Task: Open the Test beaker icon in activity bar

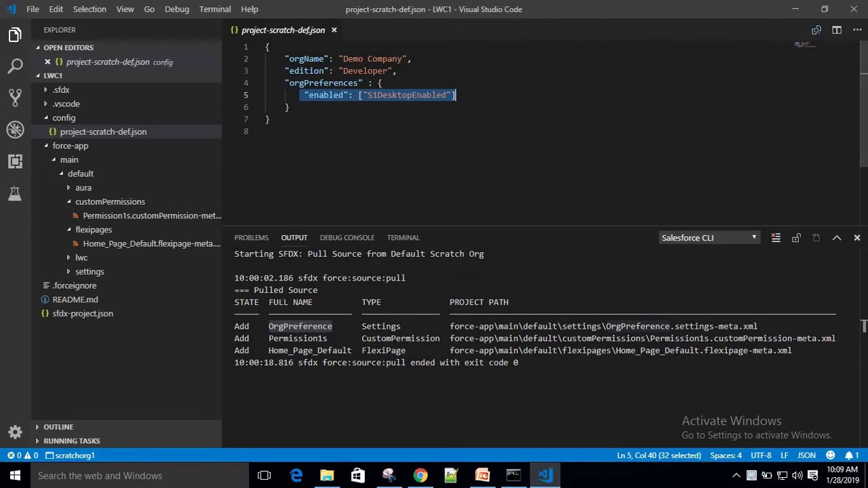Action: click(x=15, y=193)
